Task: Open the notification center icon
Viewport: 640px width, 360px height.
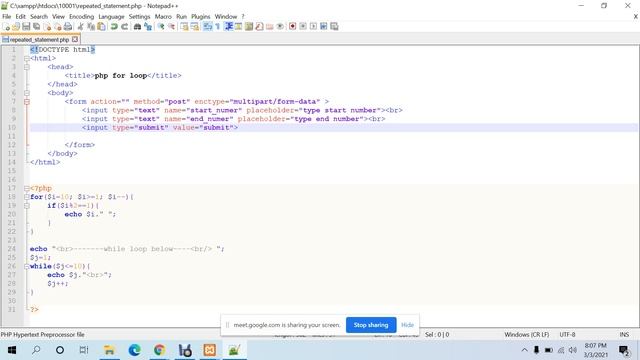Action: coord(624,350)
